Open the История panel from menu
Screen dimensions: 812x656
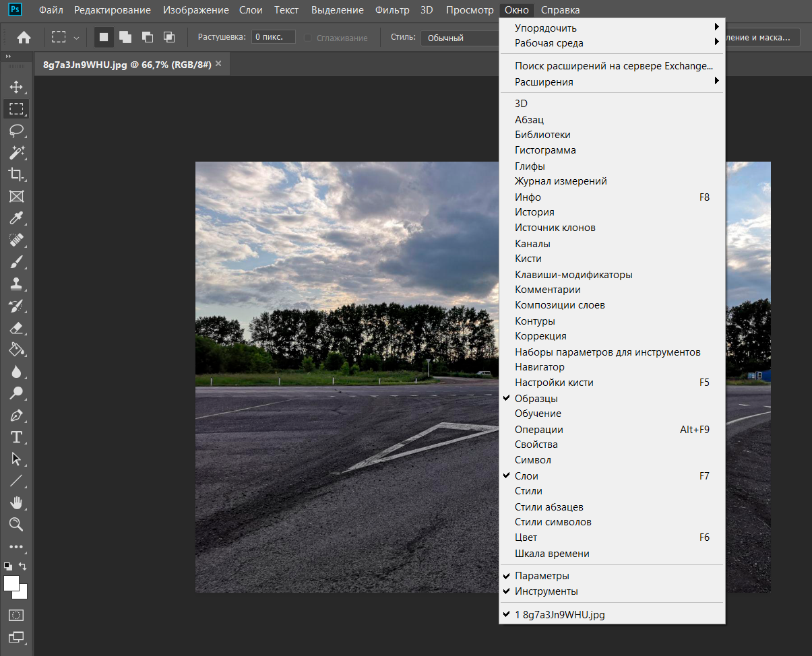pyautogui.click(x=534, y=212)
